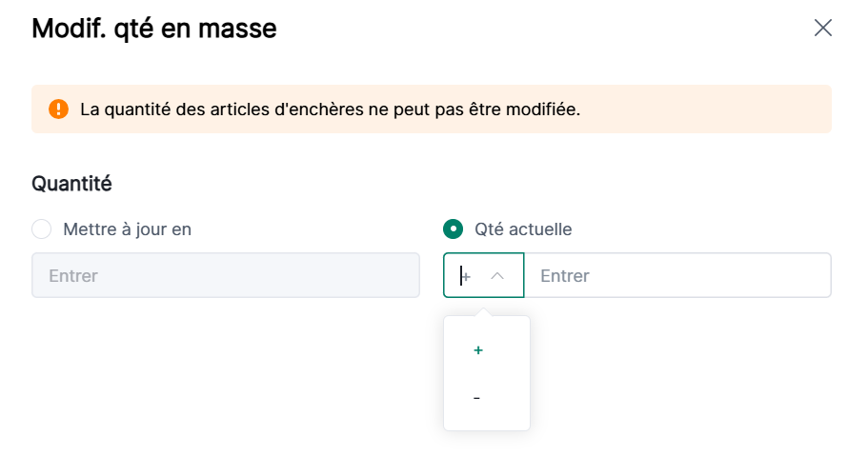This screenshot has height=457, width=868.
Task: Select the "Qté actuelle" radio button
Action: (x=454, y=229)
